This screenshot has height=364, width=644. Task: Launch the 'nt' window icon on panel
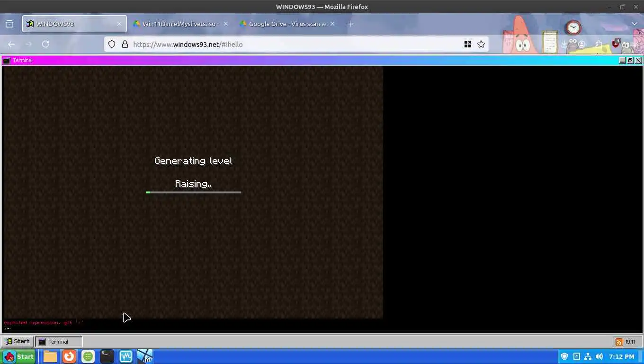point(145,356)
